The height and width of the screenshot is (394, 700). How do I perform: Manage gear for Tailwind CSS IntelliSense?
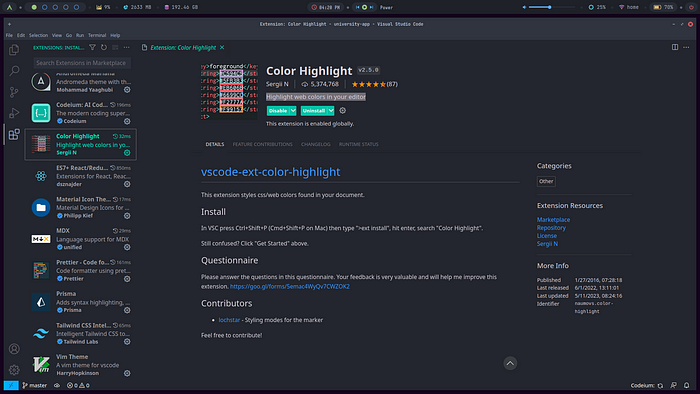click(x=127, y=342)
